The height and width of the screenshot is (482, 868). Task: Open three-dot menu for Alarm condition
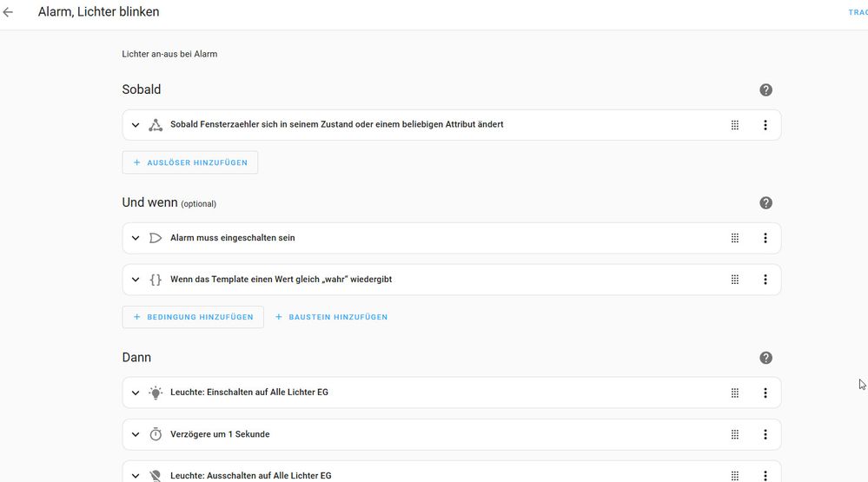pyautogui.click(x=765, y=238)
